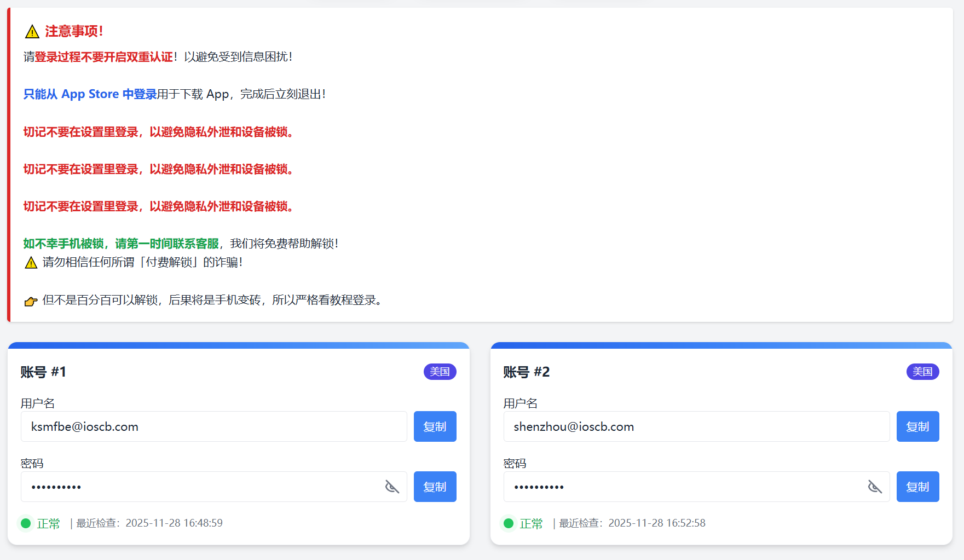The height and width of the screenshot is (560, 964).
Task: Click the warning triangle icon beside 注意事项
Action: tap(32, 32)
